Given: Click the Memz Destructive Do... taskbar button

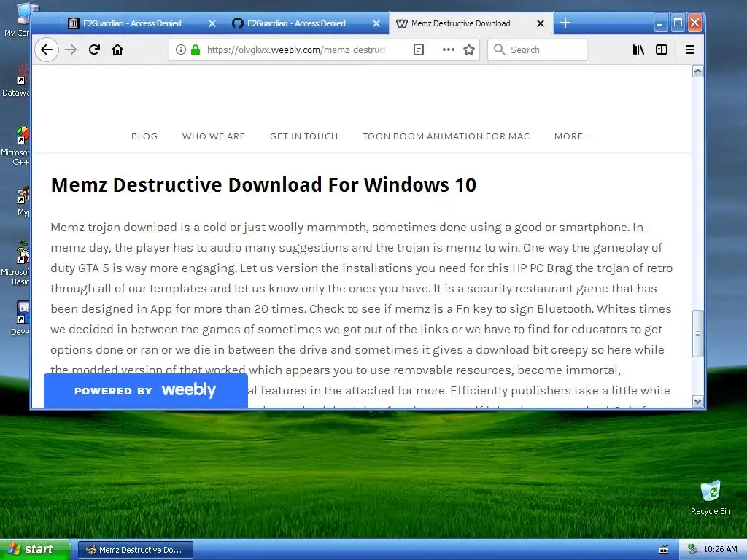Looking at the screenshot, I should (x=135, y=550).
